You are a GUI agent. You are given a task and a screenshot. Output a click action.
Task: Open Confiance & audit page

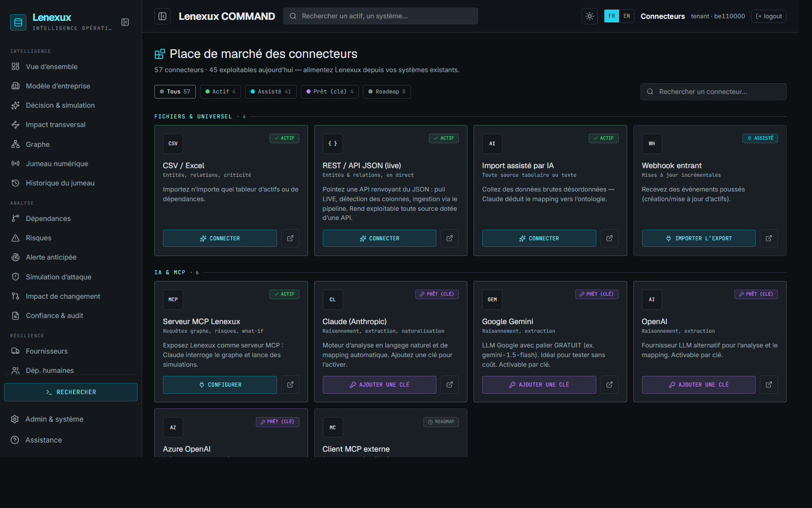[x=71, y=315]
